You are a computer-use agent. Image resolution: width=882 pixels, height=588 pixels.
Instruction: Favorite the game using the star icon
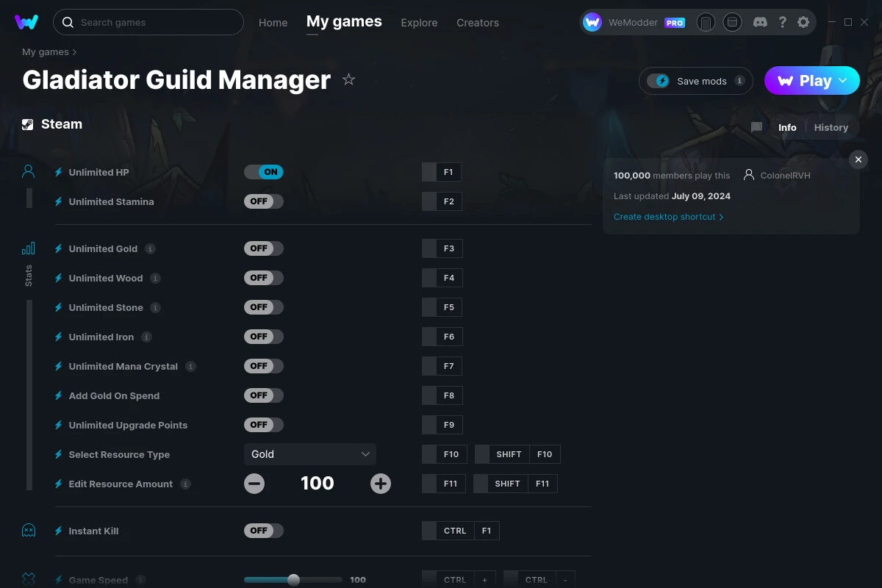(x=349, y=79)
